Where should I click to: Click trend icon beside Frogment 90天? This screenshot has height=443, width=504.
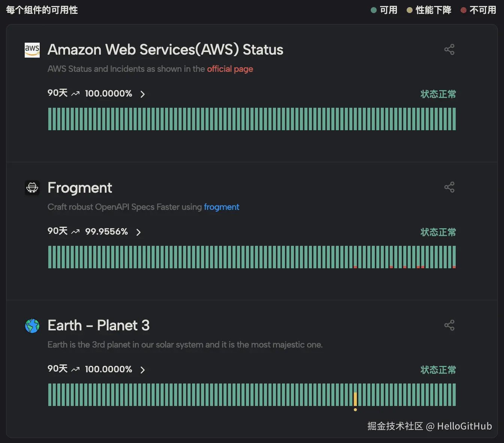[x=76, y=232]
